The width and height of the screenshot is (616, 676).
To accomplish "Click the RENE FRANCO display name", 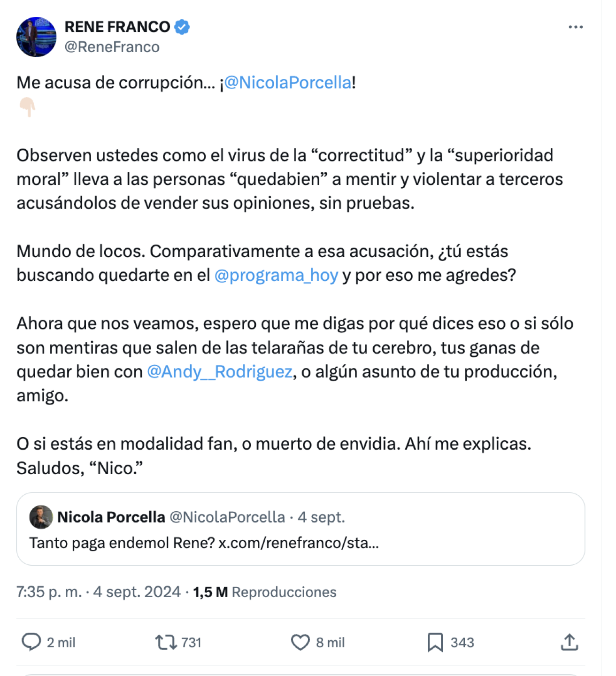I will click(x=117, y=27).
